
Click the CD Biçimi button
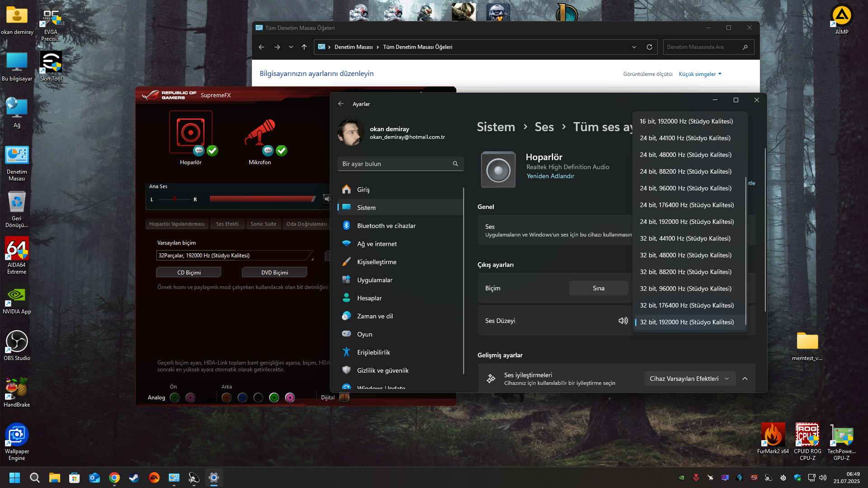click(189, 272)
